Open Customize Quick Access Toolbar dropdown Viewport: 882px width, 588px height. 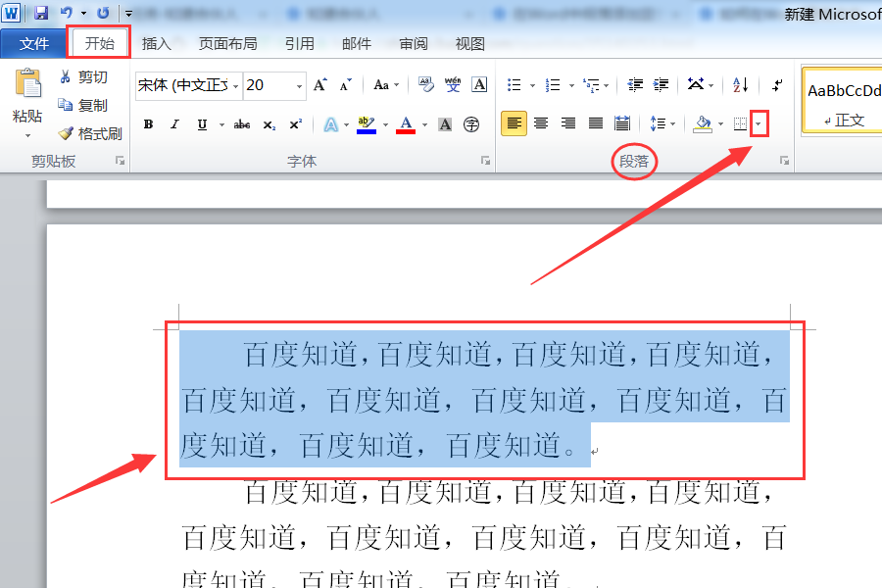click(x=128, y=13)
